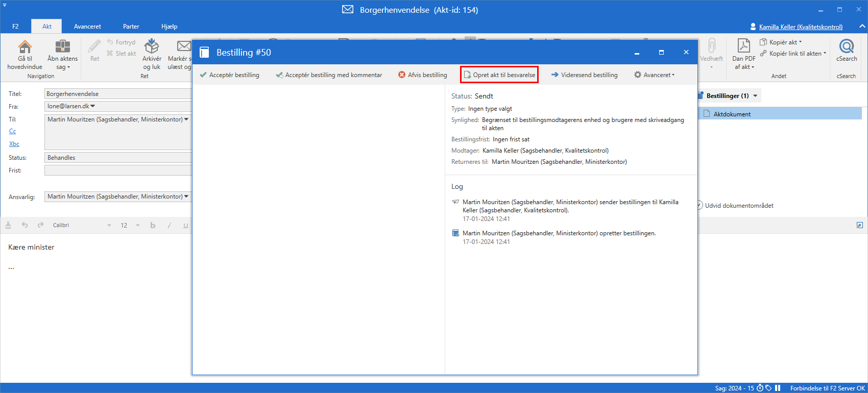Viewport: 868px width, 393px height.
Task: Toggle bold formatting in editor toolbar
Action: (x=153, y=226)
